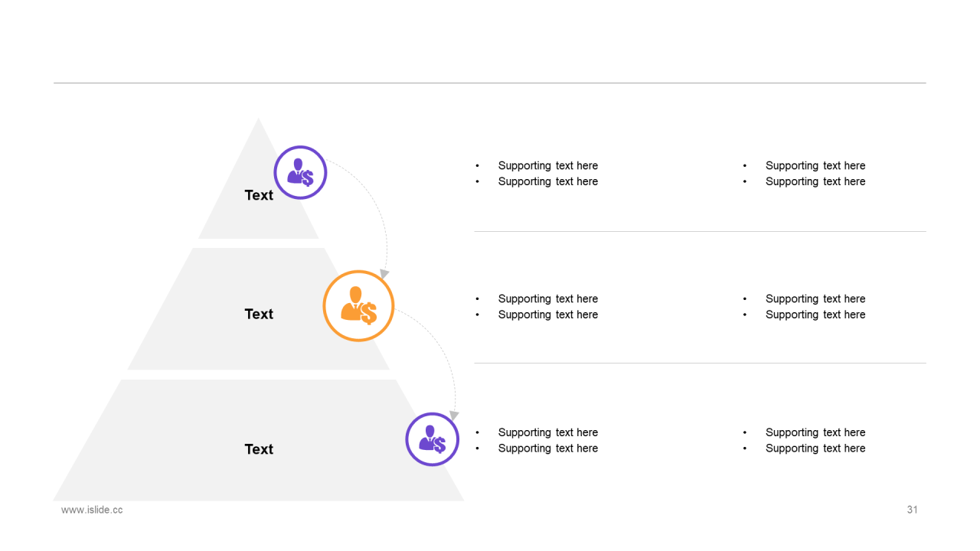Click the arrowhead pointing at the orange circle
The height and width of the screenshot is (551, 980).
(384, 274)
